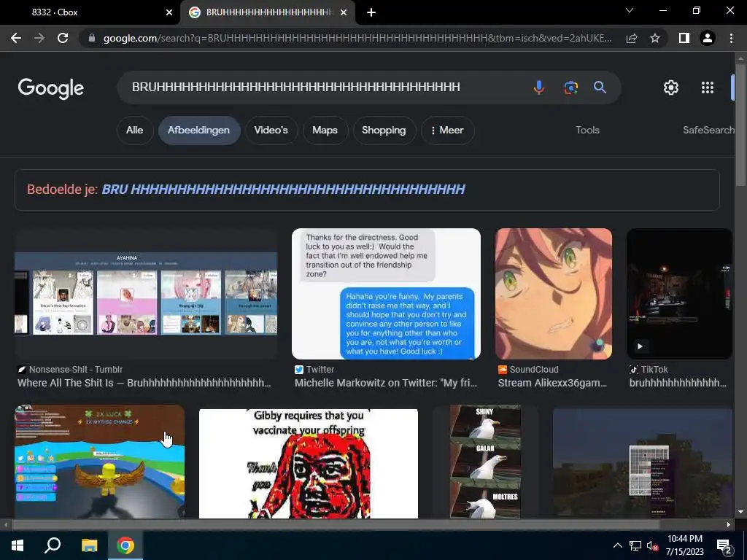Switch to the Alle results tab
This screenshot has height=560, width=747.
[135, 130]
